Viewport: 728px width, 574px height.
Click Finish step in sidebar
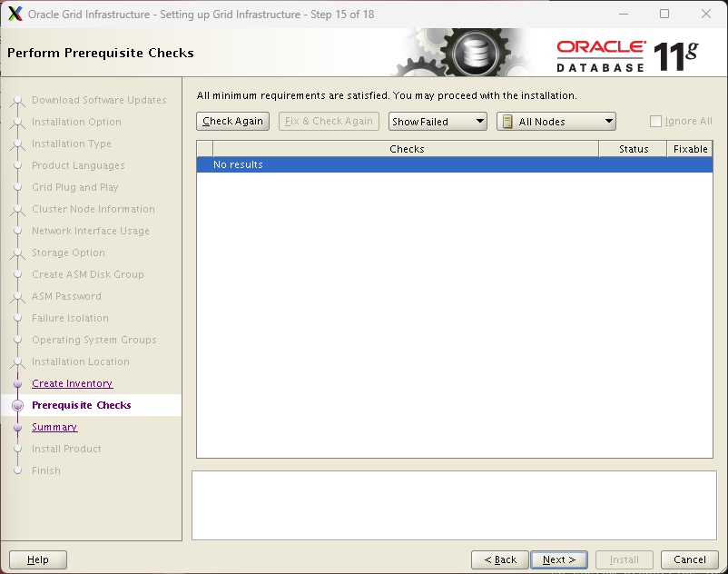click(46, 470)
